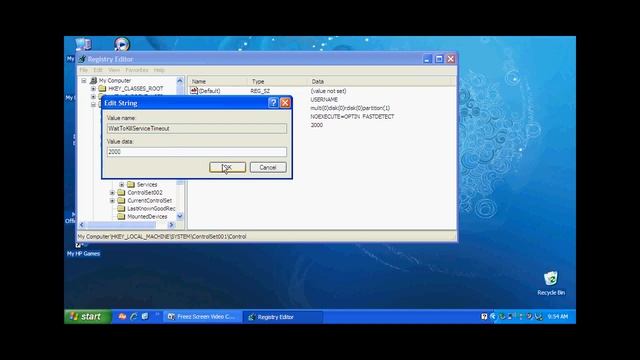Select the LastKnownGoodRecovery key
This screenshot has height=360, width=640.
click(151, 209)
